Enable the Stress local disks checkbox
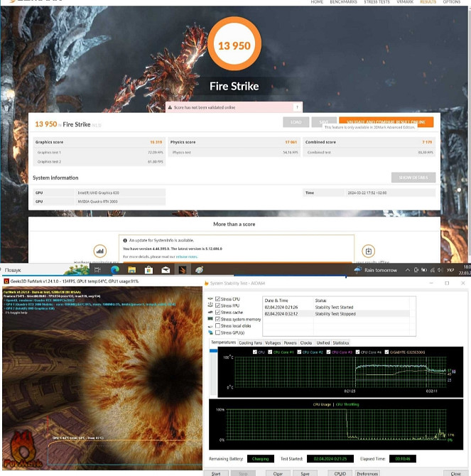Image resolution: width=471 pixels, height=476 pixels. pyautogui.click(x=218, y=325)
